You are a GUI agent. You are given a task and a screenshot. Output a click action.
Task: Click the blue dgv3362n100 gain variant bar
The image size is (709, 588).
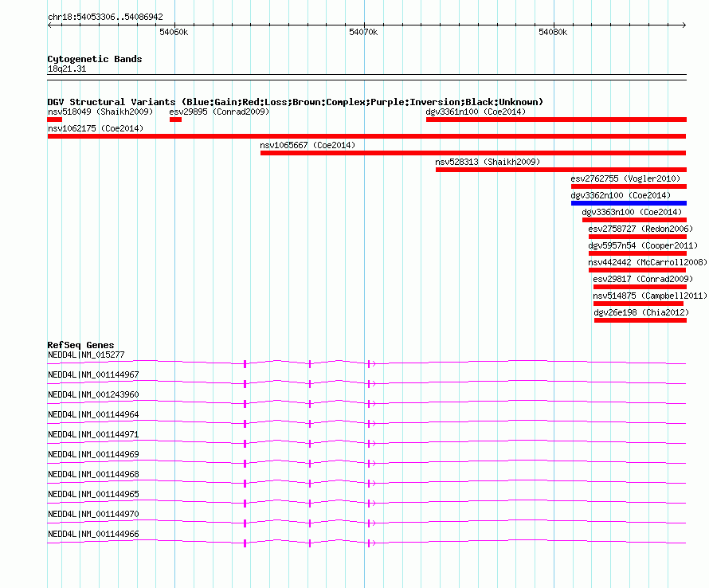click(x=629, y=203)
